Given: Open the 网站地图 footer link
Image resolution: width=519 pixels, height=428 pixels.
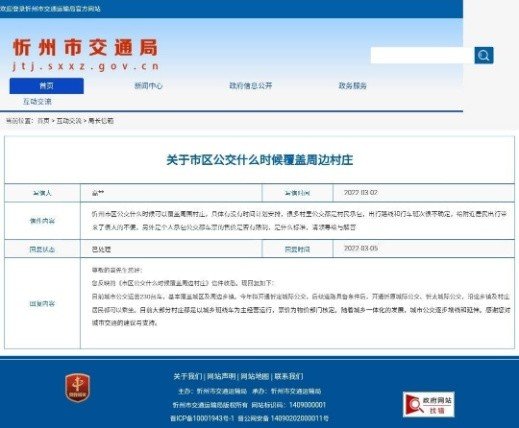Looking at the screenshot, I should pyautogui.click(x=255, y=376).
